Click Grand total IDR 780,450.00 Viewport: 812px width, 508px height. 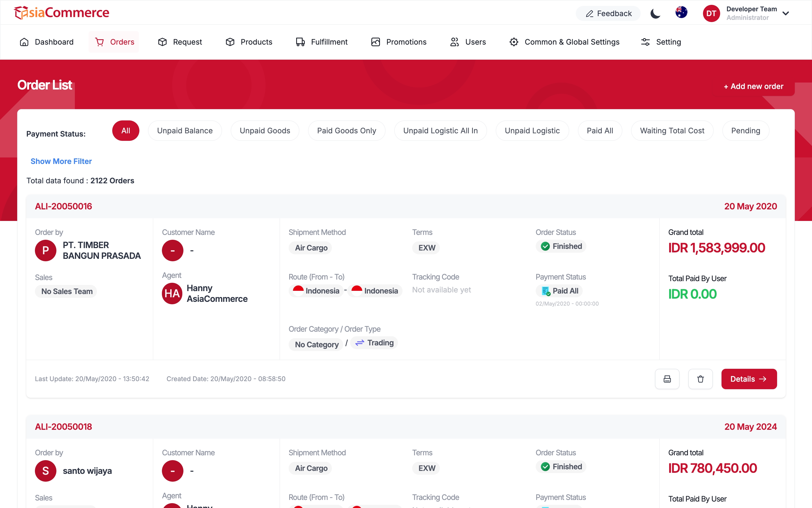713,468
